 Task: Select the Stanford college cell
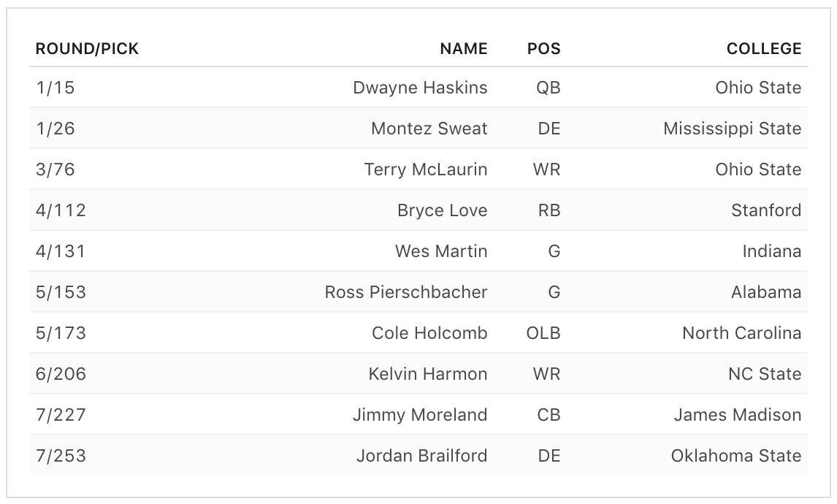(x=766, y=210)
